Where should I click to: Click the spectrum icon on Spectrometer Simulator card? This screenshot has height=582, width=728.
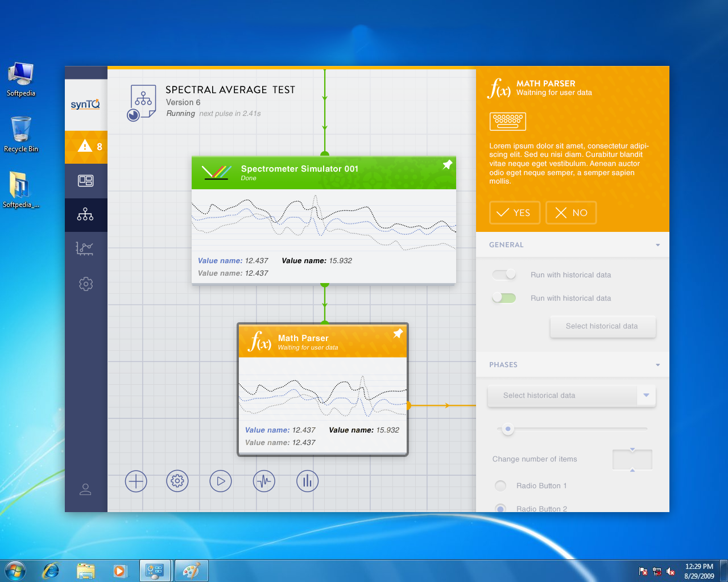217,172
